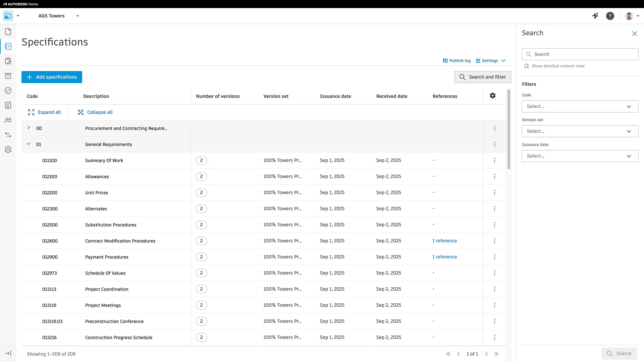
Task: Click versions badge for Project Meetings
Action: pyautogui.click(x=201, y=305)
